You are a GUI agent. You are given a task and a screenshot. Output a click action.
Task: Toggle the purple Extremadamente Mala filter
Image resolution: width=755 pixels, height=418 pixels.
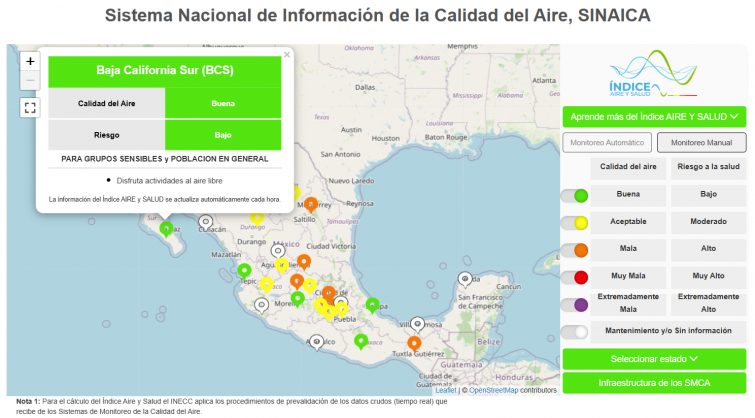(x=574, y=304)
